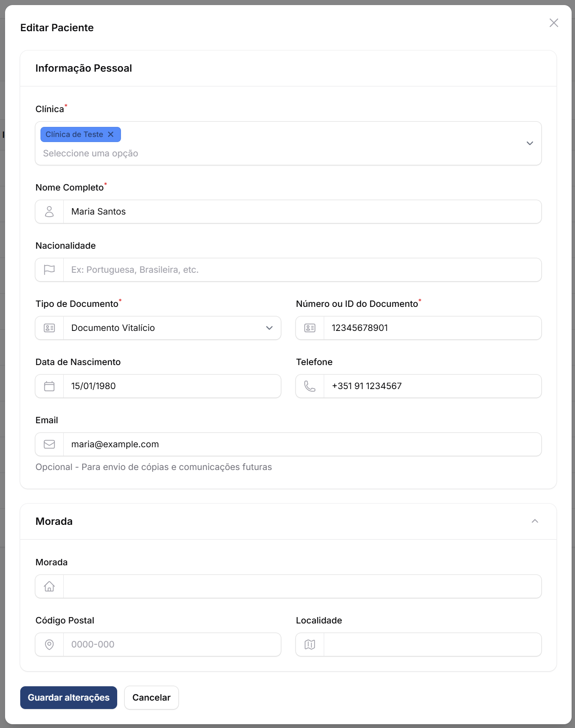Click the Email field with maria@example.com
575x728 pixels.
(x=302, y=444)
